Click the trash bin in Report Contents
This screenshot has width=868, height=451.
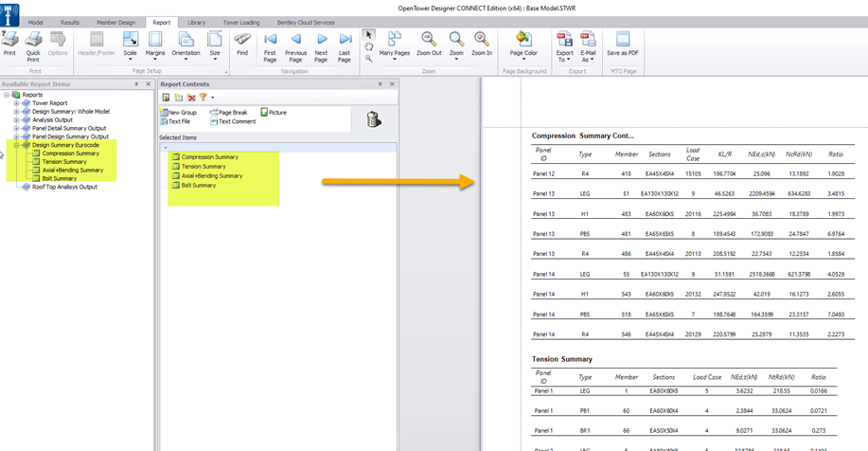(x=373, y=118)
